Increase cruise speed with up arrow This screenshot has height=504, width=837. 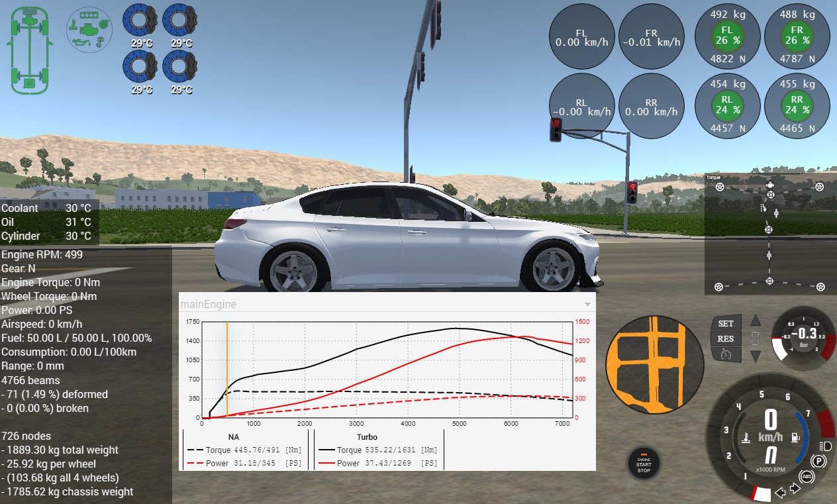[x=756, y=321]
